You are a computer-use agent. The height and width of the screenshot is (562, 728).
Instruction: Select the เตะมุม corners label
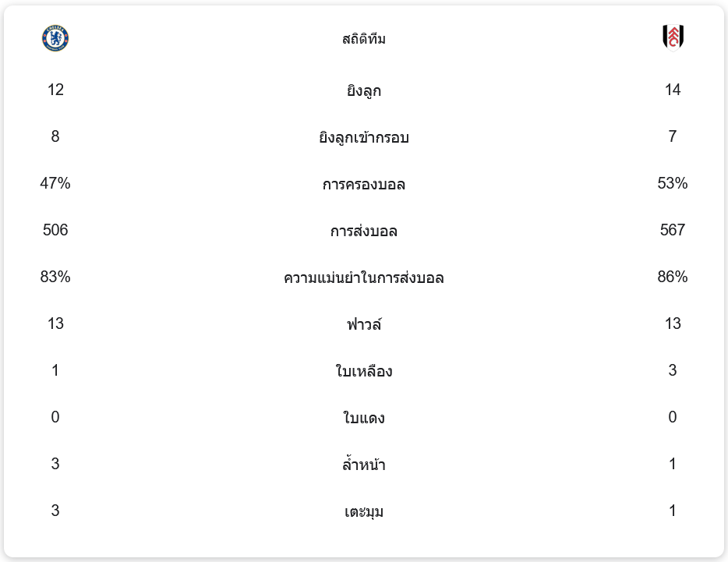pyautogui.click(x=364, y=512)
